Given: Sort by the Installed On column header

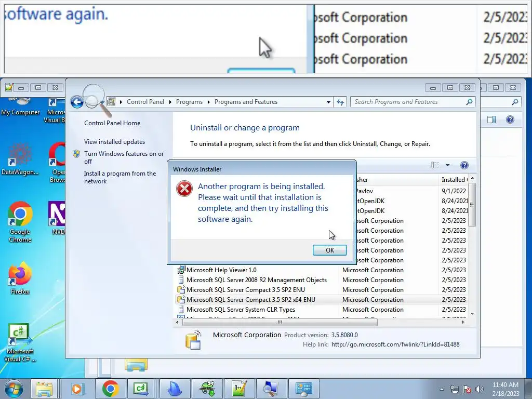Looking at the screenshot, I should (x=454, y=179).
